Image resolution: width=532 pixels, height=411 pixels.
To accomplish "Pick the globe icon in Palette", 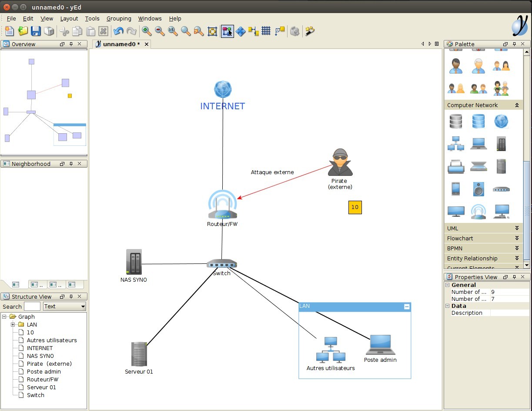I will point(501,121).
